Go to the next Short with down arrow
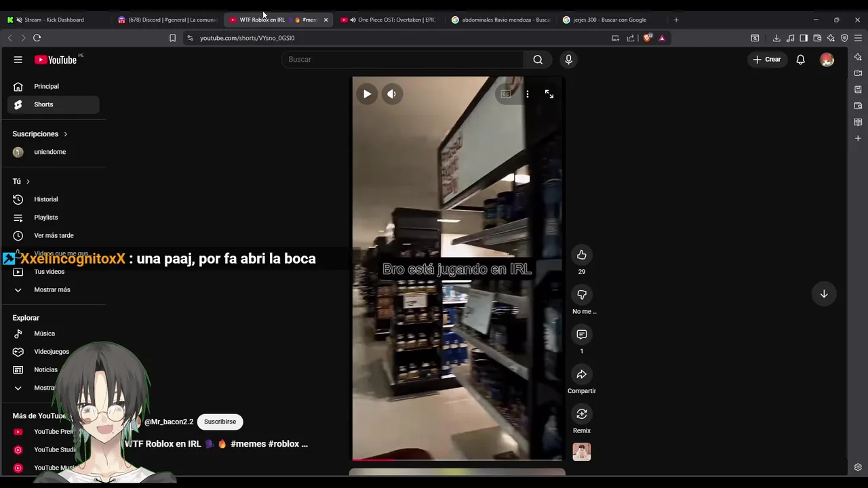Image resolution: width=868 pixels, height=488 pixels. pyautogui.click(x=824, y=294)
